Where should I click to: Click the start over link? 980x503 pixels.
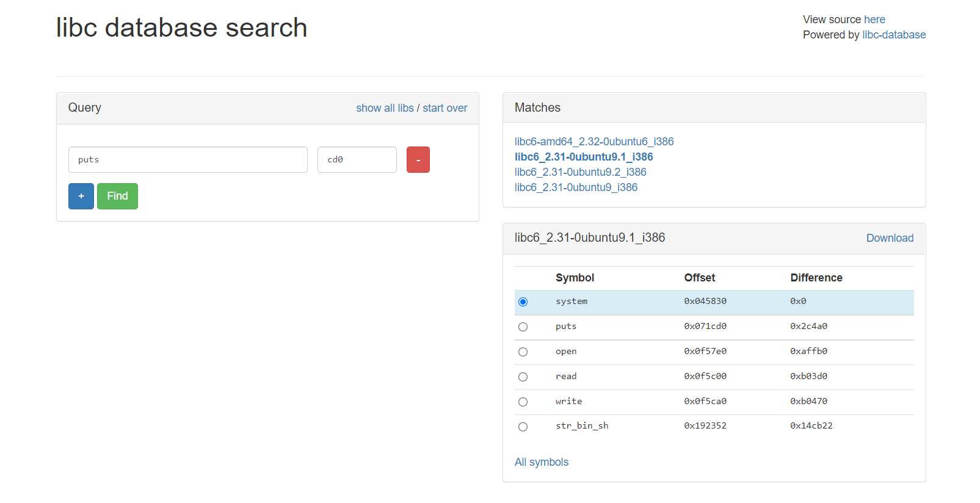pos(445,108)
